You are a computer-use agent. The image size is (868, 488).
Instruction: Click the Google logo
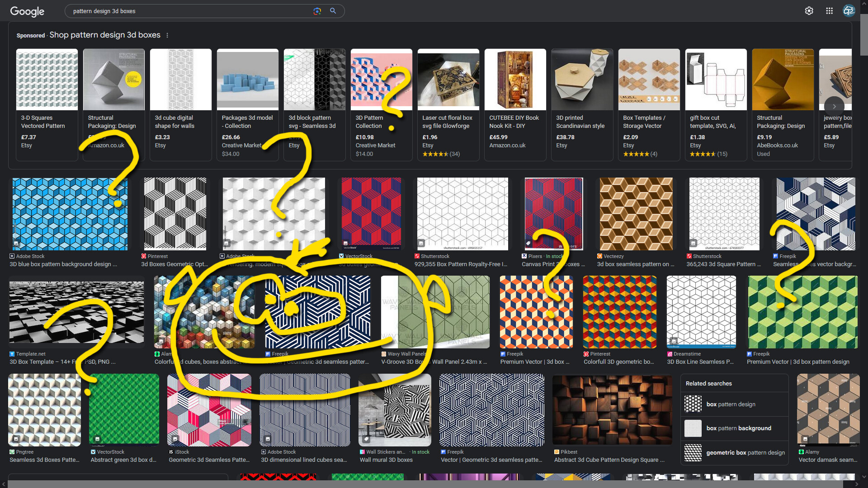tap(27, 12)
